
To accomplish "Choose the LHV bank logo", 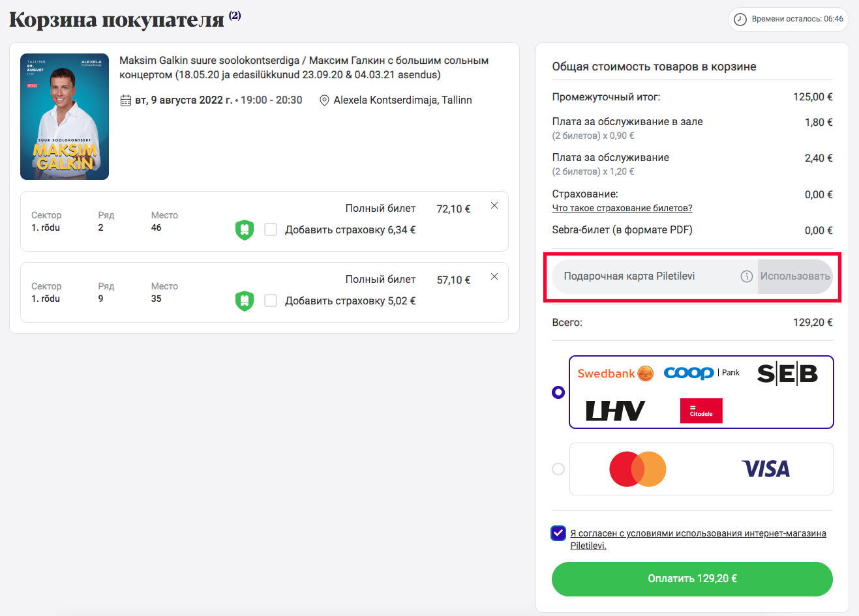I will pos(615,411).
